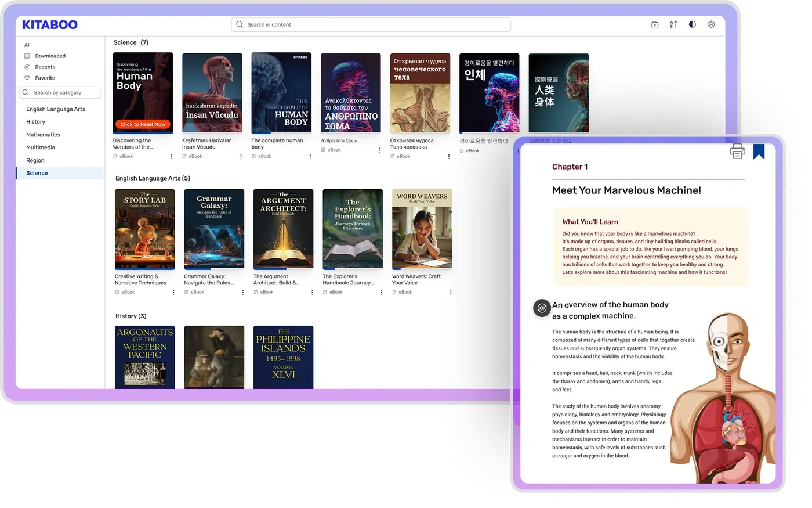
Task: Toggle the bookmark icon in reader panel
Action: click(759, 152)
